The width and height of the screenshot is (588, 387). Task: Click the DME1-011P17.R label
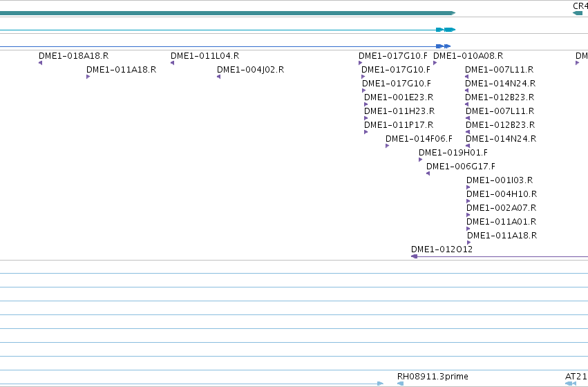[399, 125]
